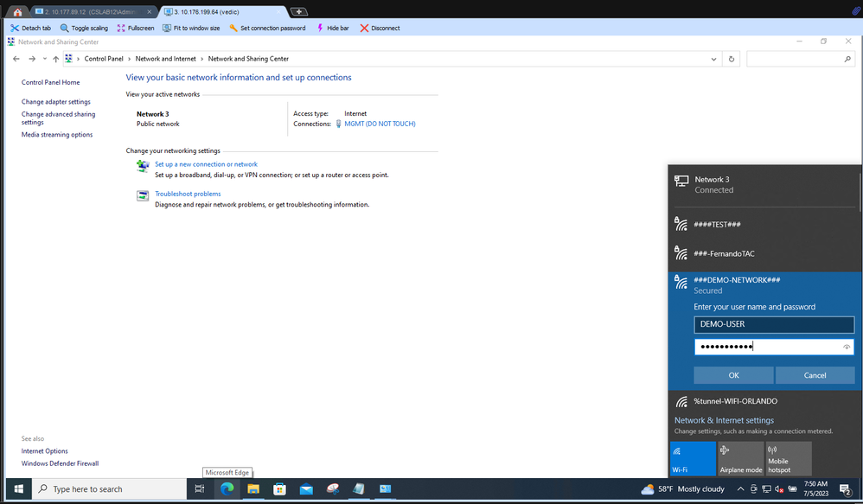Open Change adapter settings link
This screenshot has width=863, height=504.
[x=55, y=102]
